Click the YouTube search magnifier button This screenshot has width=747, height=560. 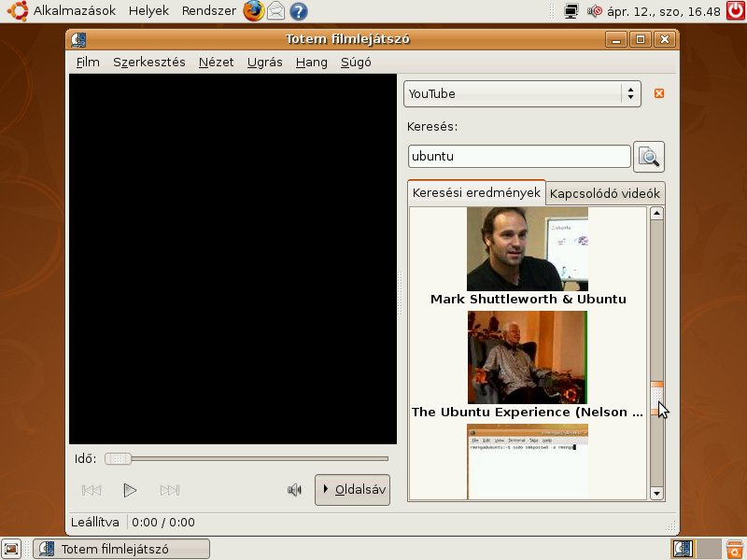coord(648,157)
